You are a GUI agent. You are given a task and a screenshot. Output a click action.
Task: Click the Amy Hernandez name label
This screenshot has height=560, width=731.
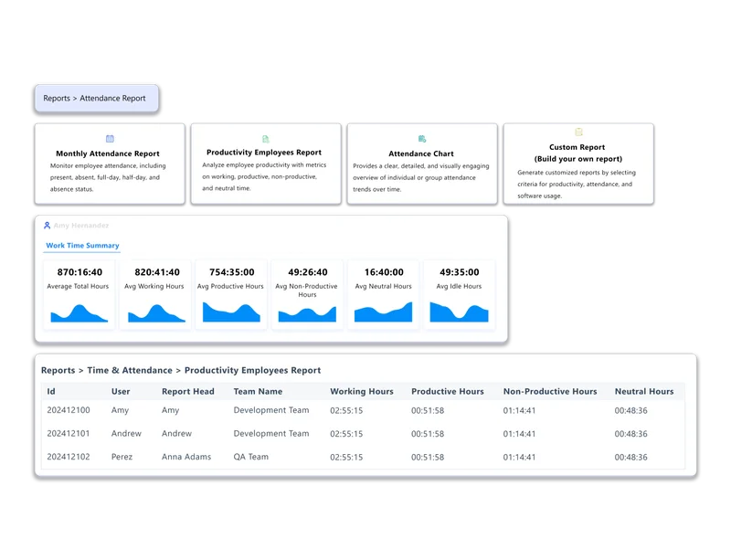(x=81, y=226)
